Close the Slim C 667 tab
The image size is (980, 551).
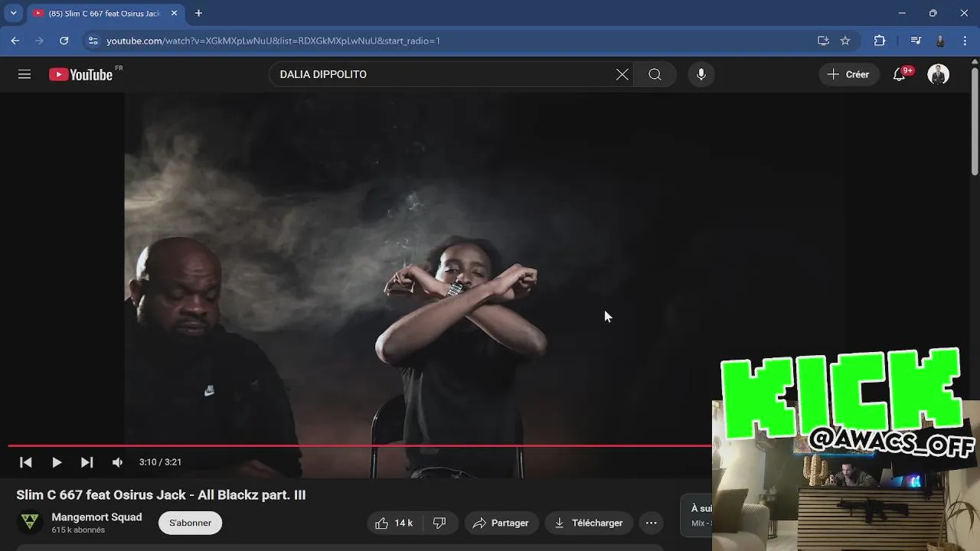[174, 13]
